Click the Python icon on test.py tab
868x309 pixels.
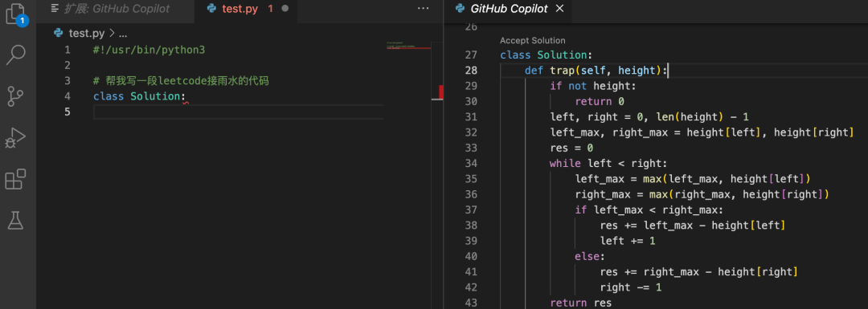[x=211, y=9]
